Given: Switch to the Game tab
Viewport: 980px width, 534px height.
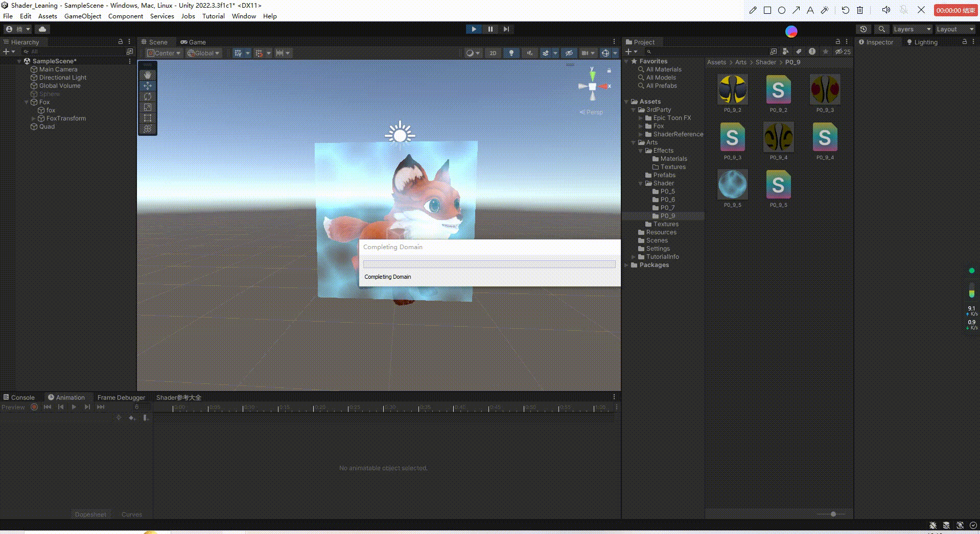Looking at the screenshot, I should point(193,42).
